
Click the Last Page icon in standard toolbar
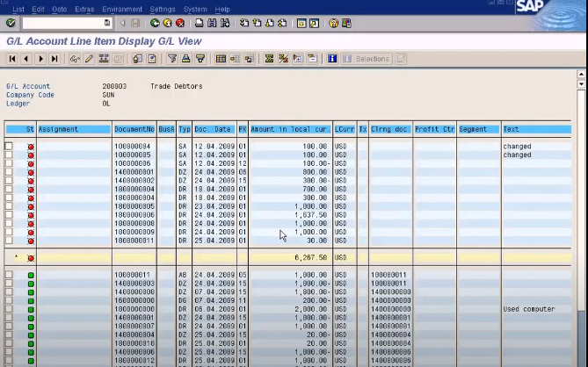[x=282, y=23]
